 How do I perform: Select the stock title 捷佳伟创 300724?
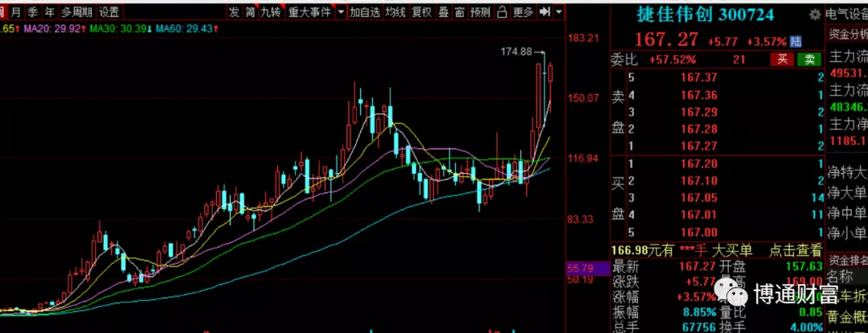point(706,15)
